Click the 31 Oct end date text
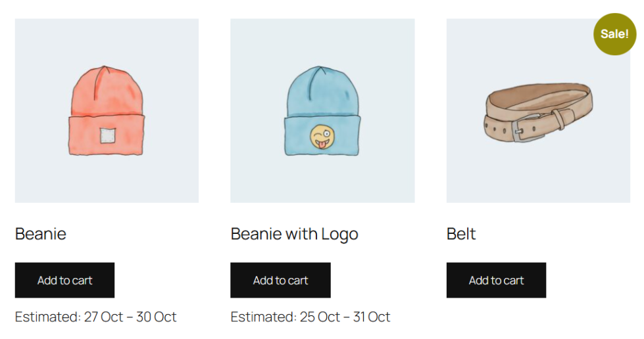This screenshot has width=644, height=339. [372, 317]
